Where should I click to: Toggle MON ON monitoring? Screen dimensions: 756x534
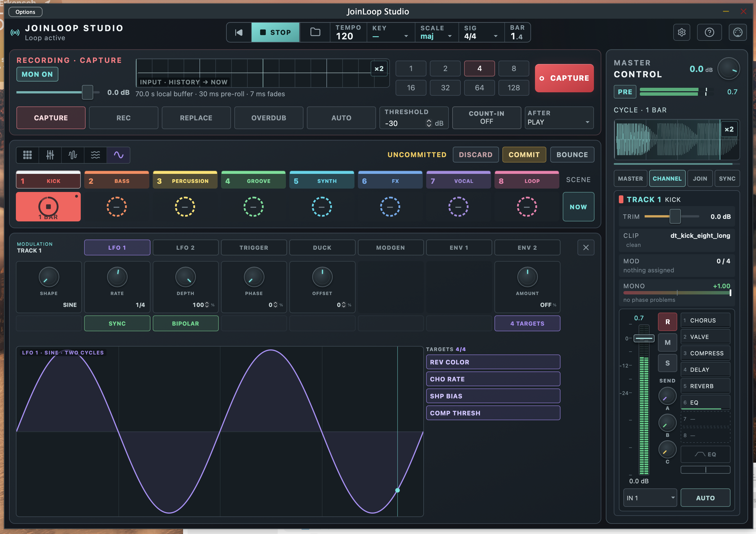click(37, 74)
